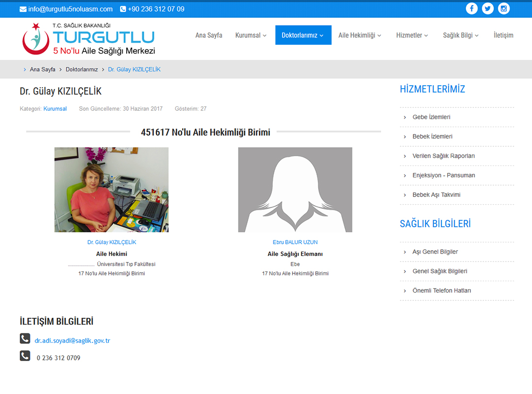Click the Kurumsal category link
This screenshot has width=532, height=394.
click(55, 108)
